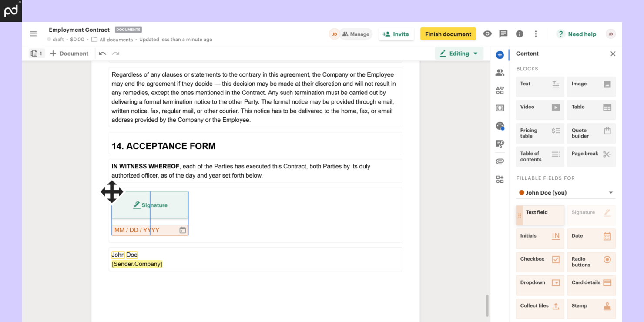Add a Text block
Viewport: 644px width, 322px height.
540,87
